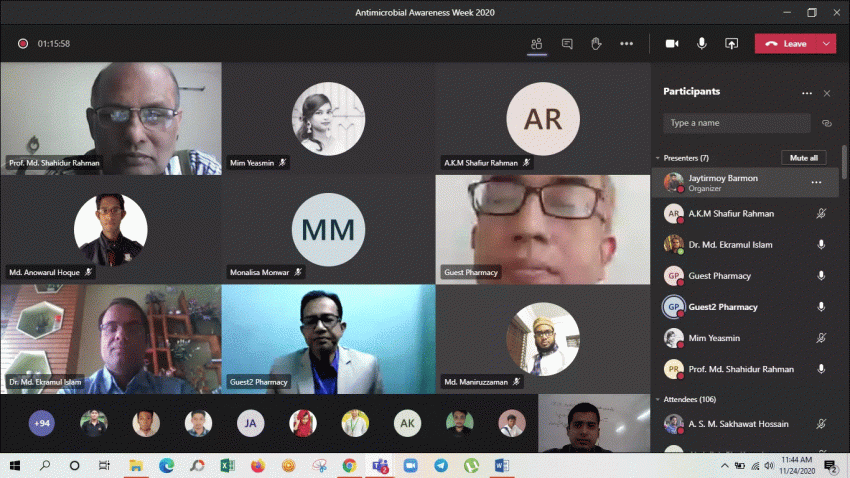Click the Mute all button
This screenshot has height=478, width=850.
[803, 158]
